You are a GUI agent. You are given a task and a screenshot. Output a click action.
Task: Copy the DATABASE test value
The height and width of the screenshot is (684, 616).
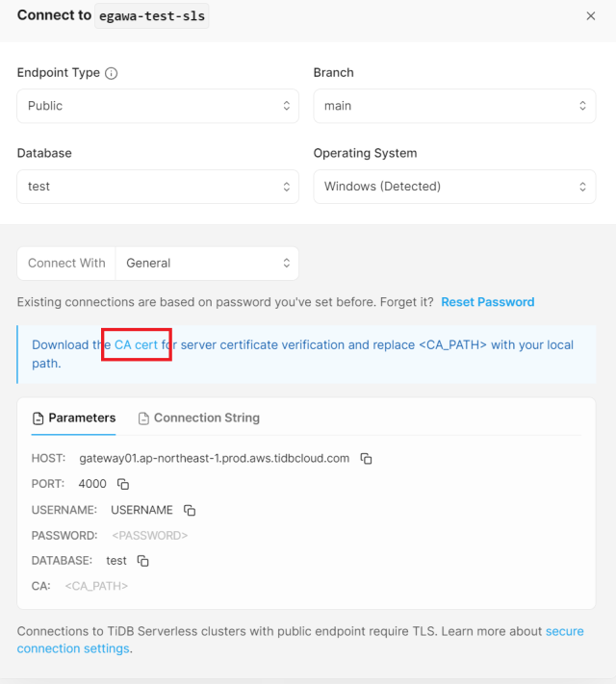pos(142,561)
